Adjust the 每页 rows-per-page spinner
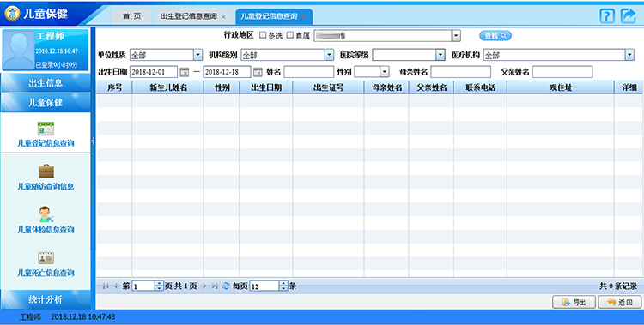The width and height of the screenshot is (644, 325). coord(283,286)
